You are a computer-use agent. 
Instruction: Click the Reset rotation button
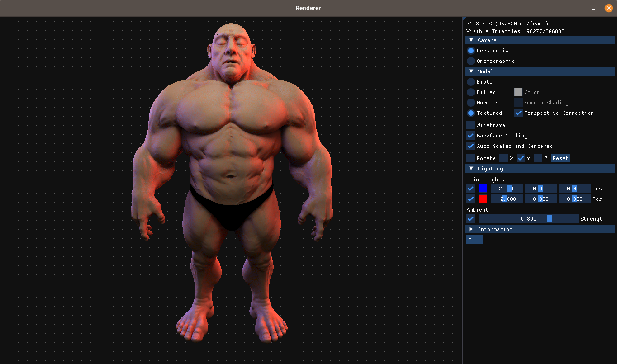[560, 158]
